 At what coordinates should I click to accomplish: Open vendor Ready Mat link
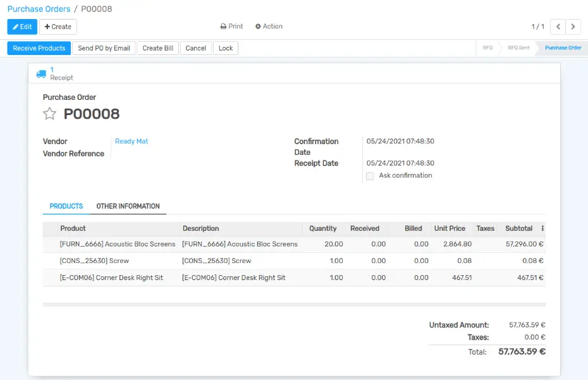point(132,141)
